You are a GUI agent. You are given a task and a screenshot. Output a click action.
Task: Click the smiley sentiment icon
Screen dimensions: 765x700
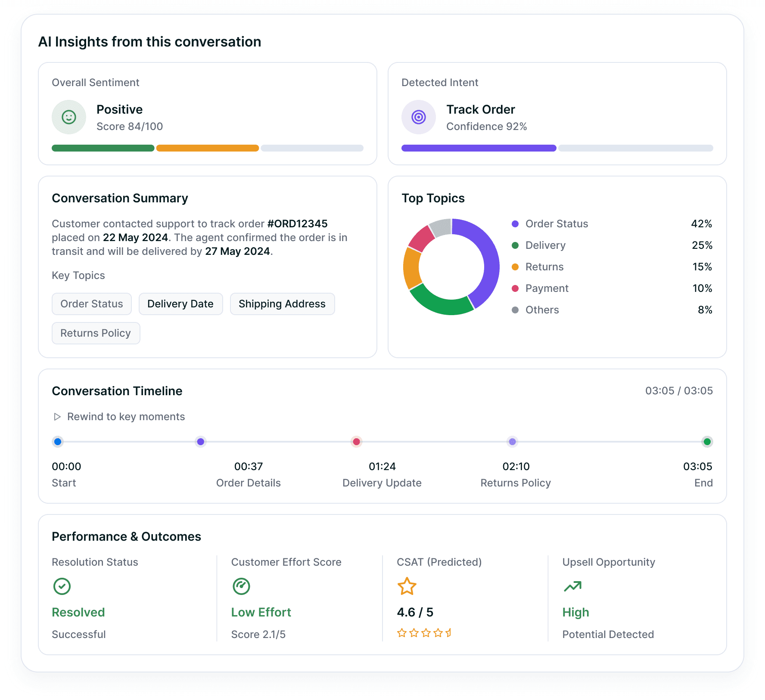coord(69,117)
